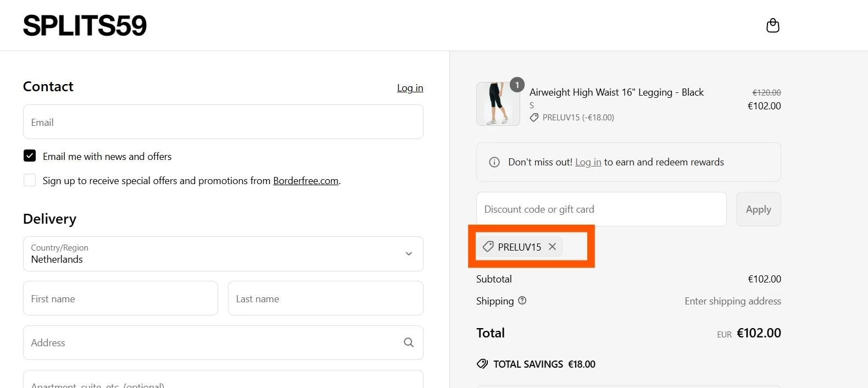Screen dimensions: 868x388
Task: Click the Subtotal label
Action: tap(494, 279)
